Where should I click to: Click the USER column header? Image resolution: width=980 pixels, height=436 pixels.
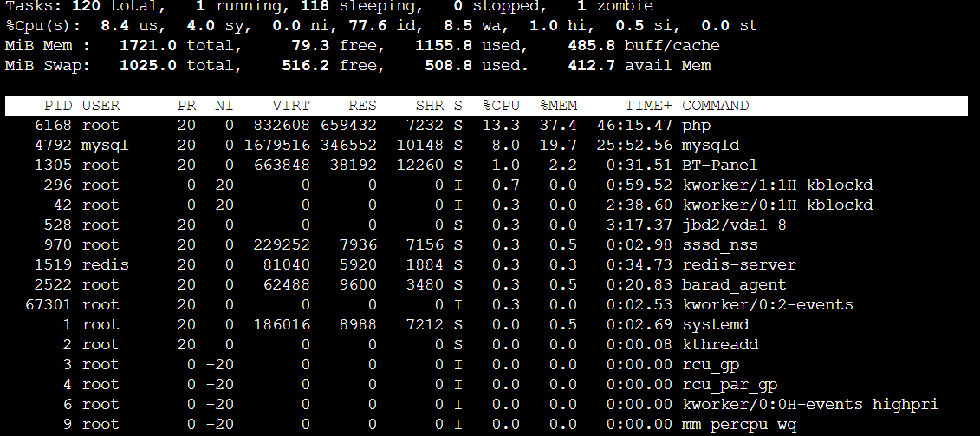tap(101, 106)
